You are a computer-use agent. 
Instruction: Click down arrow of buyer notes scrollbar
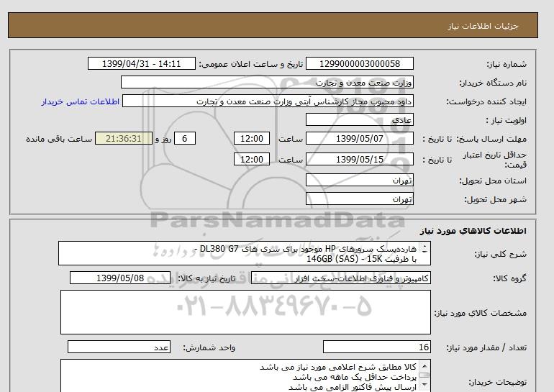coord(424,385)
